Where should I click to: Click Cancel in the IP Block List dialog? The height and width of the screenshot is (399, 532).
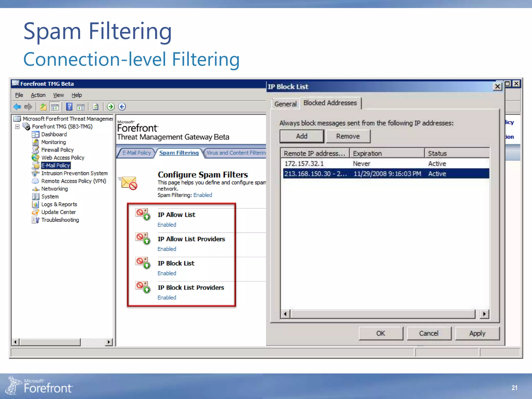(x=429, y=333)
